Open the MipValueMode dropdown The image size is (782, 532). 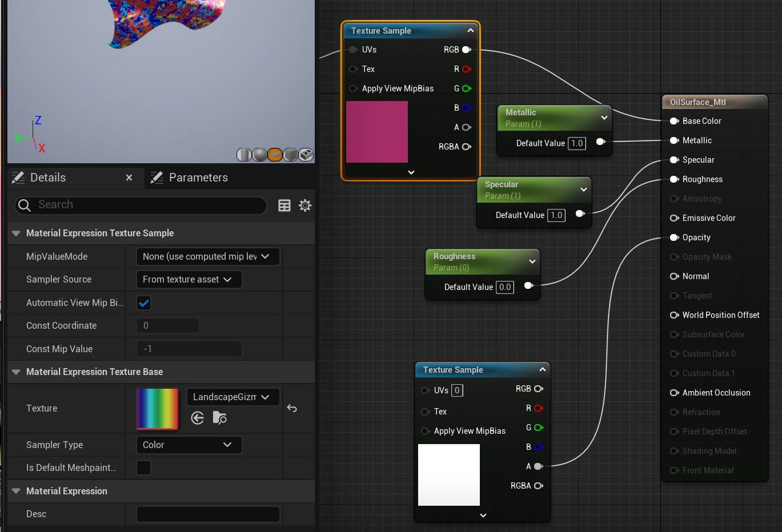click(x=207, y=257)
